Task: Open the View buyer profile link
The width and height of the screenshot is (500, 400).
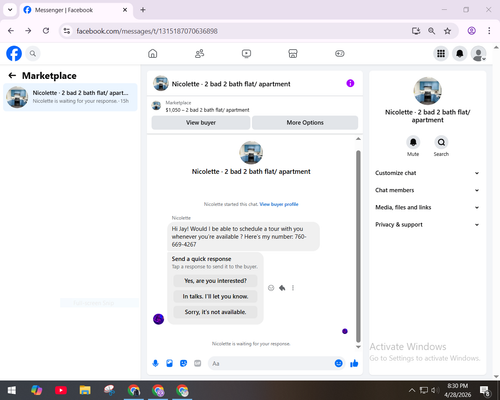Action: (x=279, y=204)
